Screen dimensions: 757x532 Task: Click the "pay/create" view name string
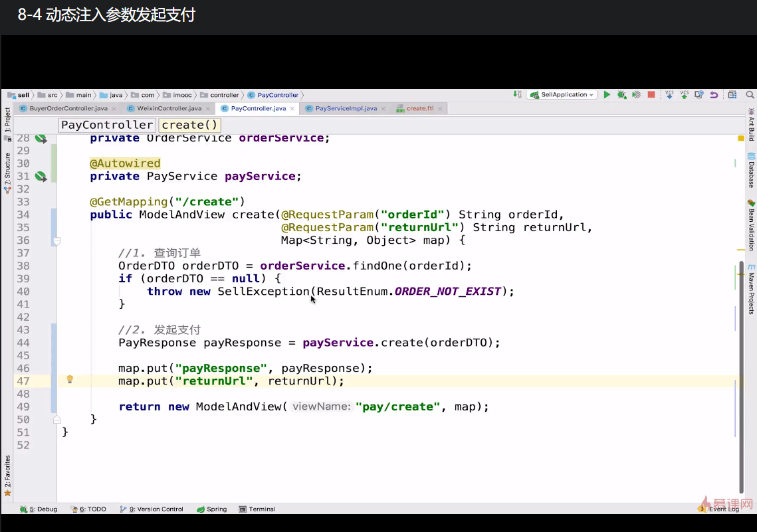pos(398,406)
